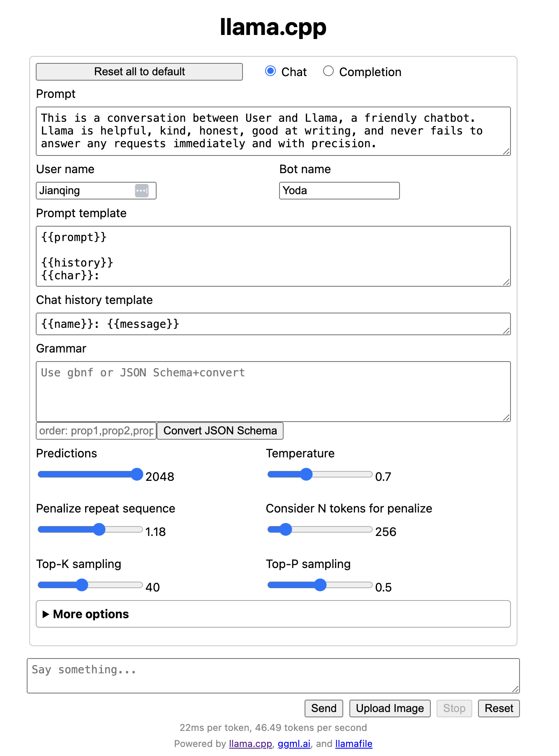Click the Upload Image button
559x756 pixels.
coord(390,708)
